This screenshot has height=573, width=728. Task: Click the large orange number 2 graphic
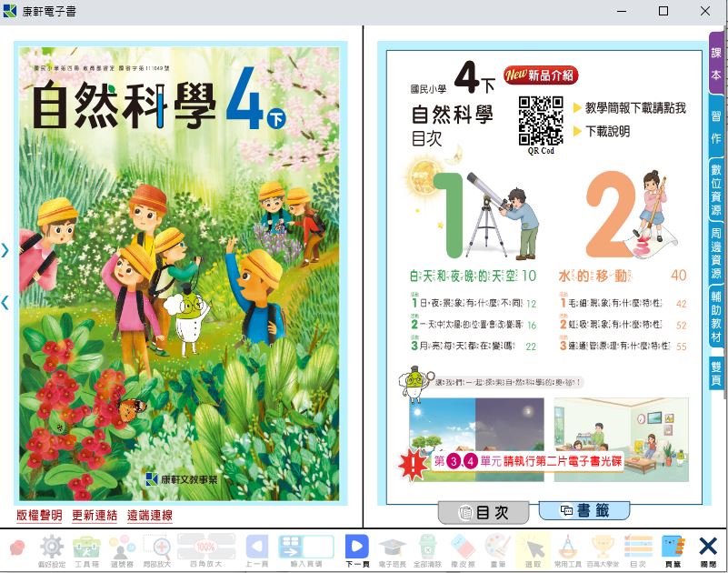tap(610, 215)
